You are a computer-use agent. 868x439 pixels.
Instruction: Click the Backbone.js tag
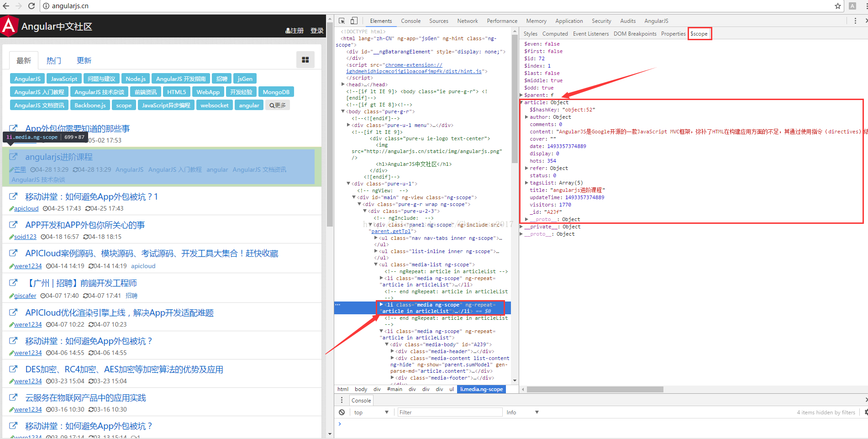(90, 105)
